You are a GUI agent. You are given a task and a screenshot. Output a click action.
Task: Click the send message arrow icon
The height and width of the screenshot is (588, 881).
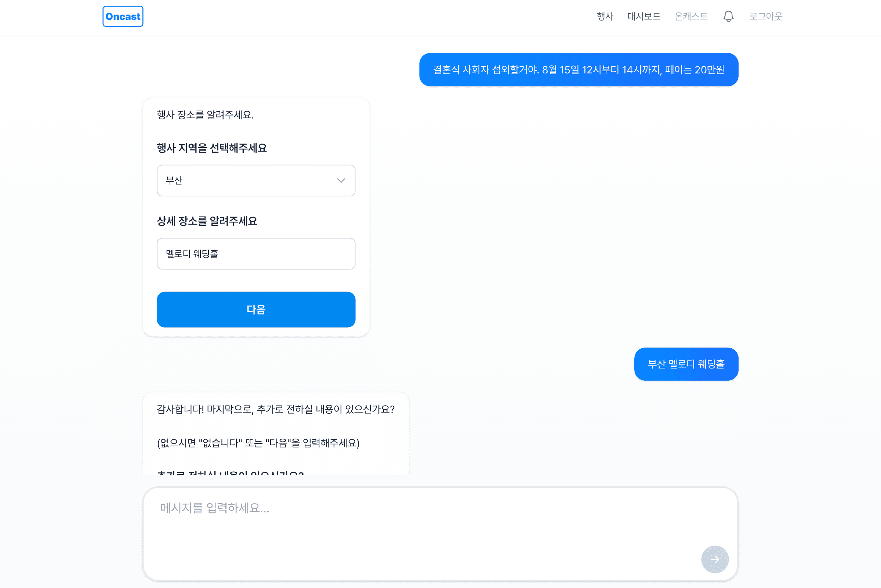point(715,559)
